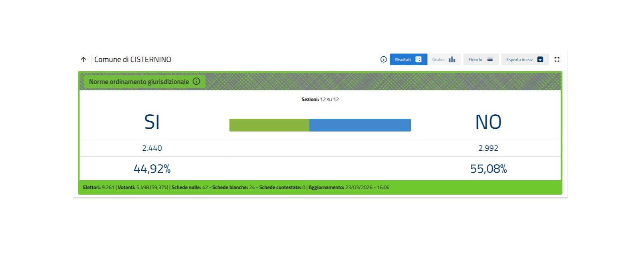
Task: Switch to the Grafici tab
Action: (438, 60)
